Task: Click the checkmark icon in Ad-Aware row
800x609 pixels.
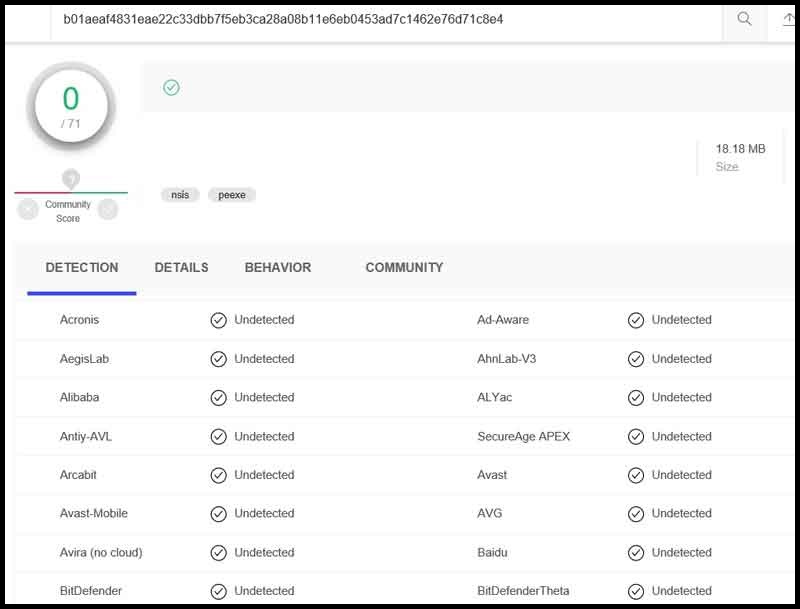Action: pyautogui.click(x=636, y=320)
